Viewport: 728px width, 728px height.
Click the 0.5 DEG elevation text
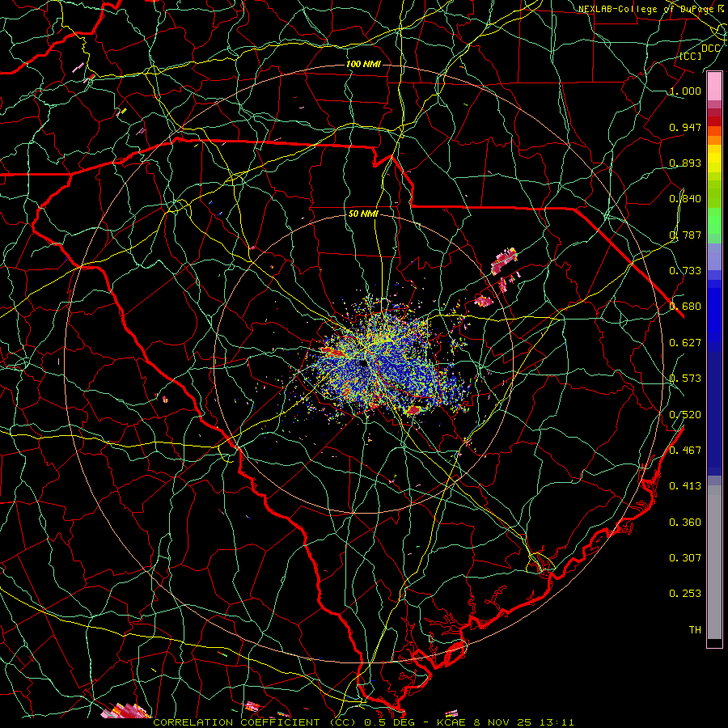pos(389,722)
